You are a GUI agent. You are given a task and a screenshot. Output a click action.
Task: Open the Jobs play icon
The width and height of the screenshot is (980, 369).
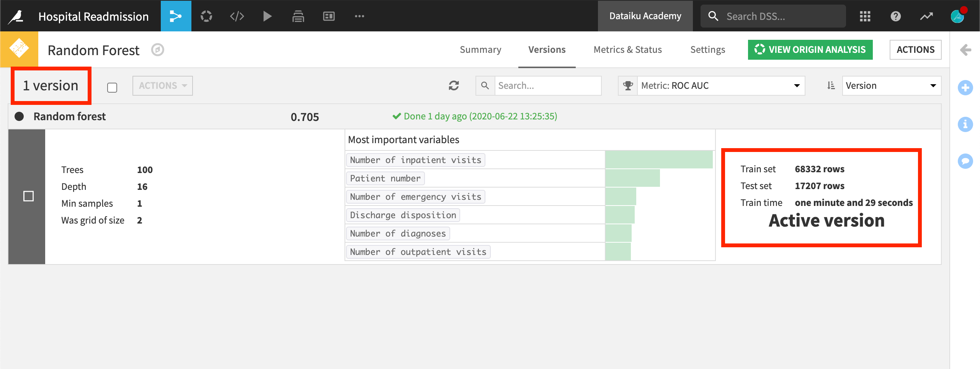(268, 16)
